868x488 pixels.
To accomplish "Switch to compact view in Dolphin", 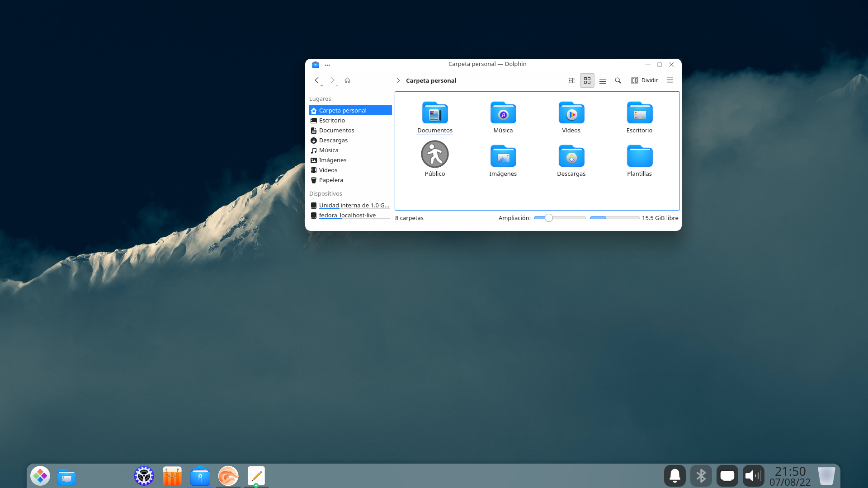I will (x=571, y=80).
